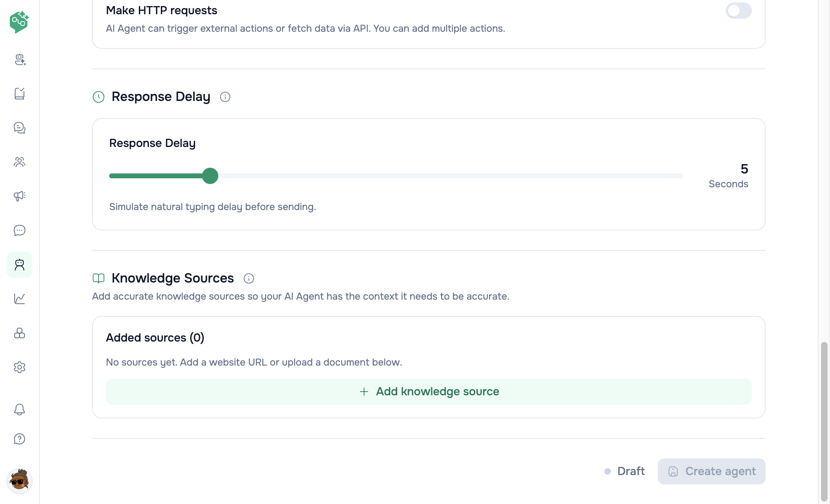Click the 'No sources yet' message text
The image size is (830, 504).
pyautogui.click(x=254, y=362)
